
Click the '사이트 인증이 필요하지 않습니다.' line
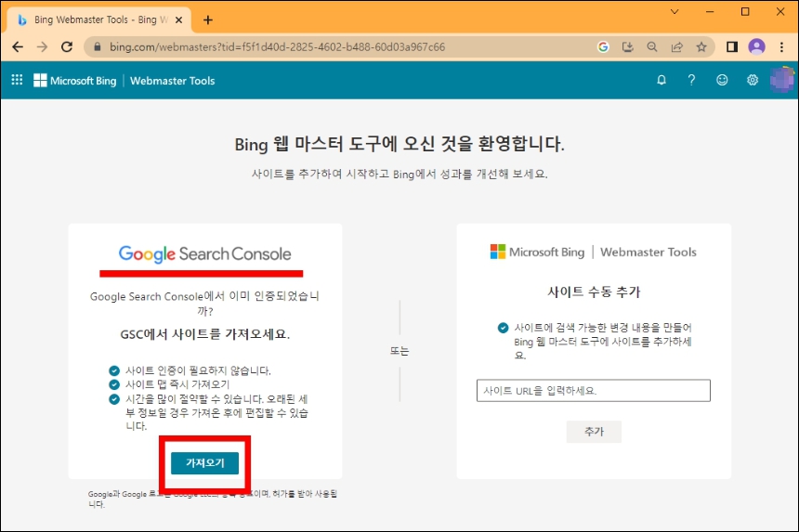(198, 370)
